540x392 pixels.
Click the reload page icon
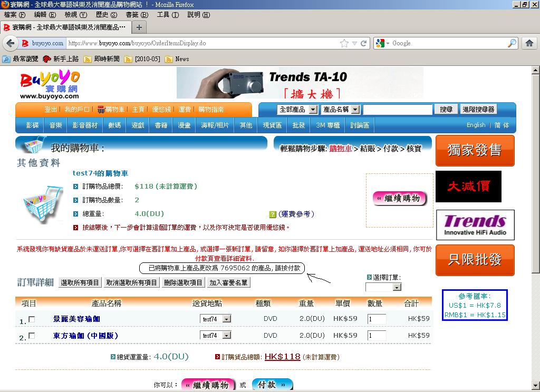click(363, 43)
